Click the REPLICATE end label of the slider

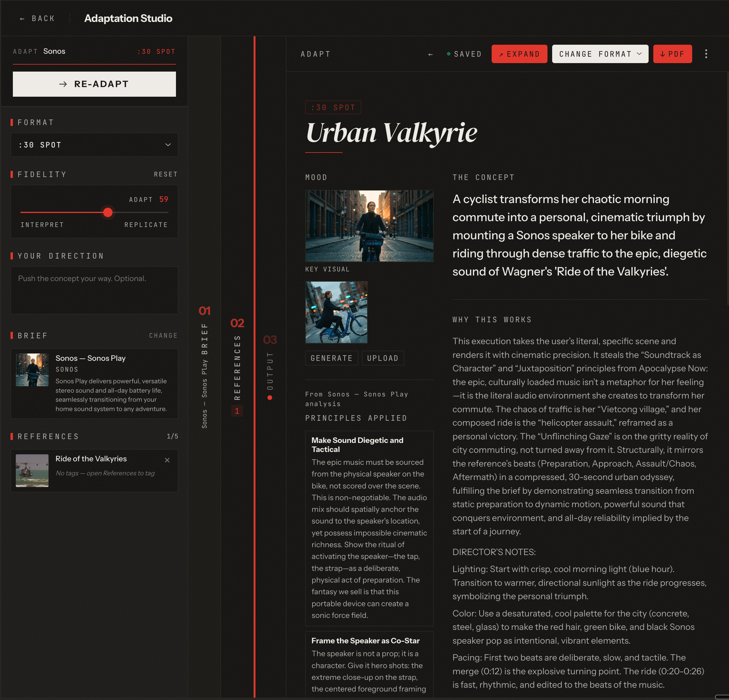pyautogui.click(x=146, y=225)
